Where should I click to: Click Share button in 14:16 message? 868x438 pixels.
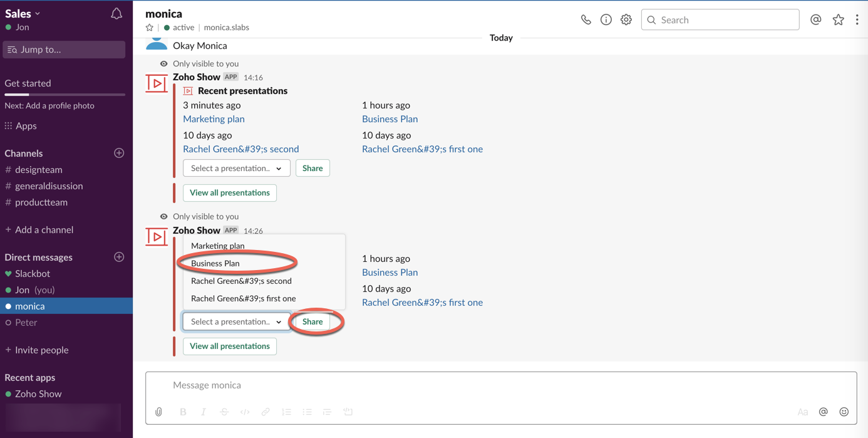[313, 168]
